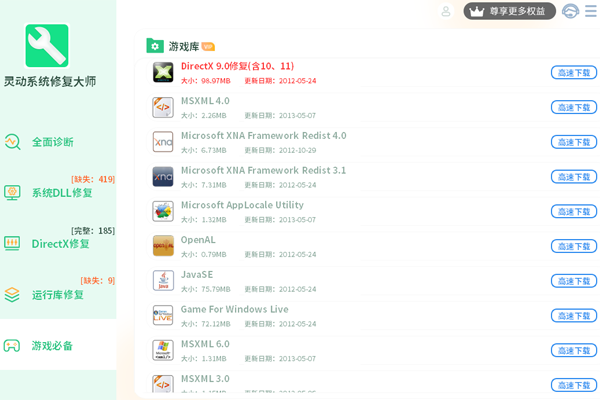
Task: Click the MSXML 6.0 title text
Action: 205,344
